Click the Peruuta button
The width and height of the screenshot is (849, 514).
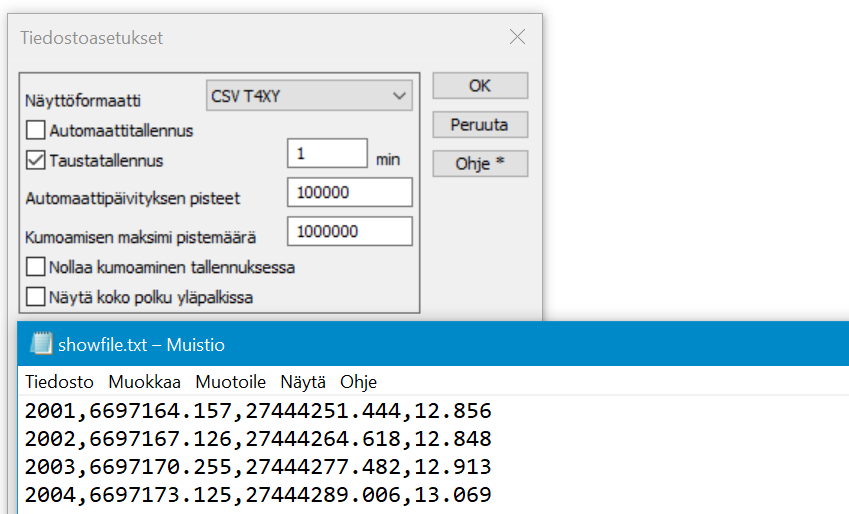[x=480, y=125]
